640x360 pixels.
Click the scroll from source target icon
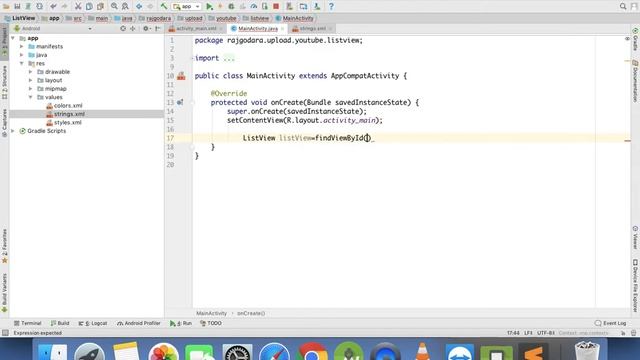point(123,29)
